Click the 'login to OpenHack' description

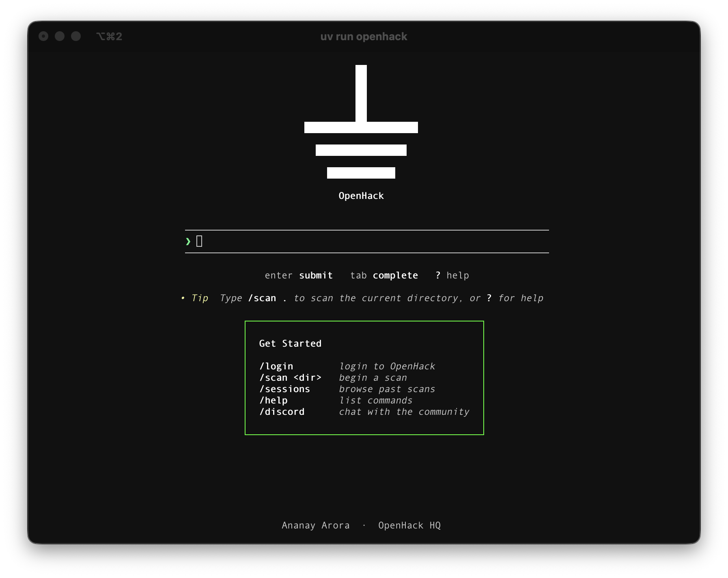point(387,366)
